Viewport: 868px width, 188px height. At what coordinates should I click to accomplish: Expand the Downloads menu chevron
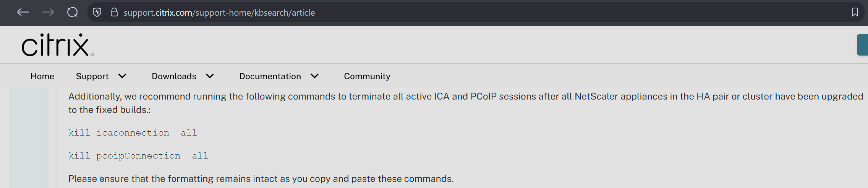[x=210, y=76]
